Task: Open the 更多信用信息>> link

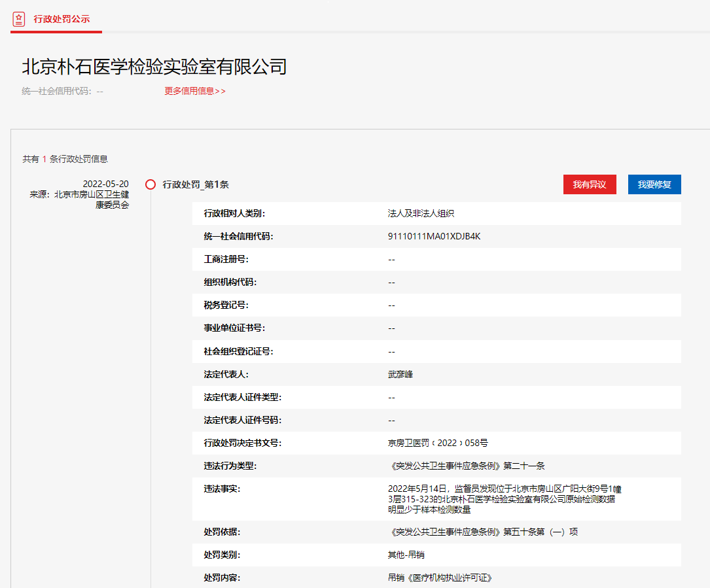Action: (194, 92)
